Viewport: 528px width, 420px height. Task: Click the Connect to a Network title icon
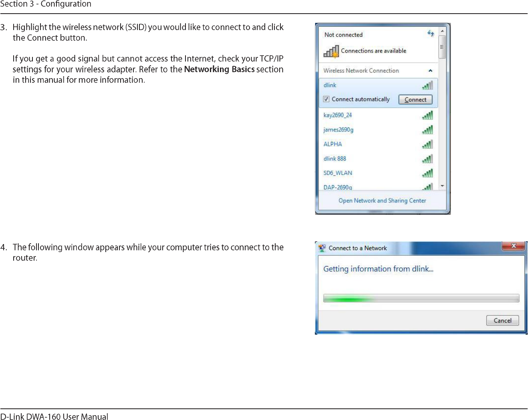[x=322, y=248]
